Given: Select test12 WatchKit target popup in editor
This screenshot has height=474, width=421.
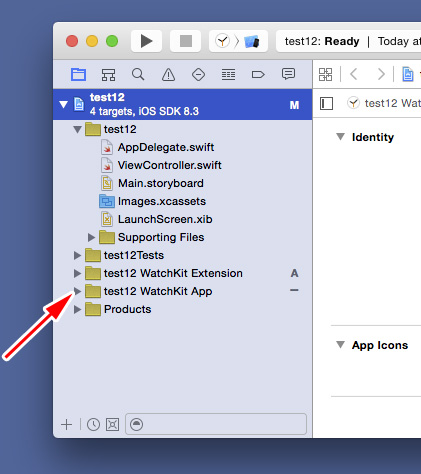Looking at the screenshot, I should (384, 103).
